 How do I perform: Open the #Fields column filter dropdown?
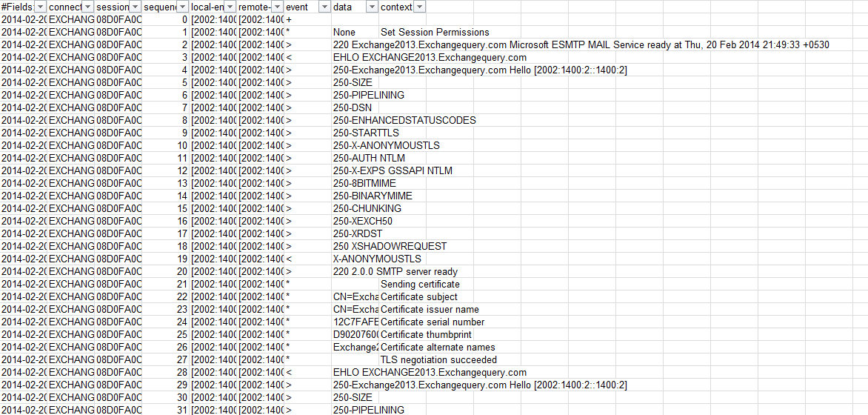pyautogui.click(x=40, y=7)
